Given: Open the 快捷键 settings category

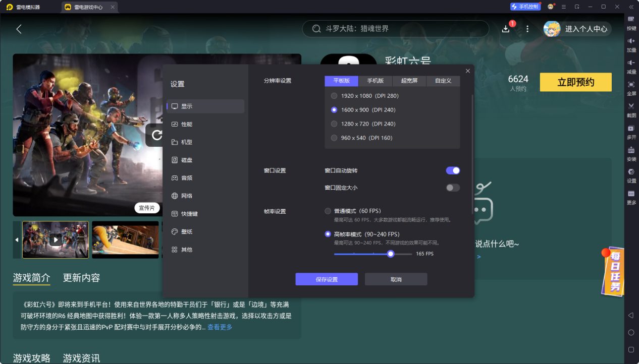Looking at the screenshot, I should click(205, 214).
